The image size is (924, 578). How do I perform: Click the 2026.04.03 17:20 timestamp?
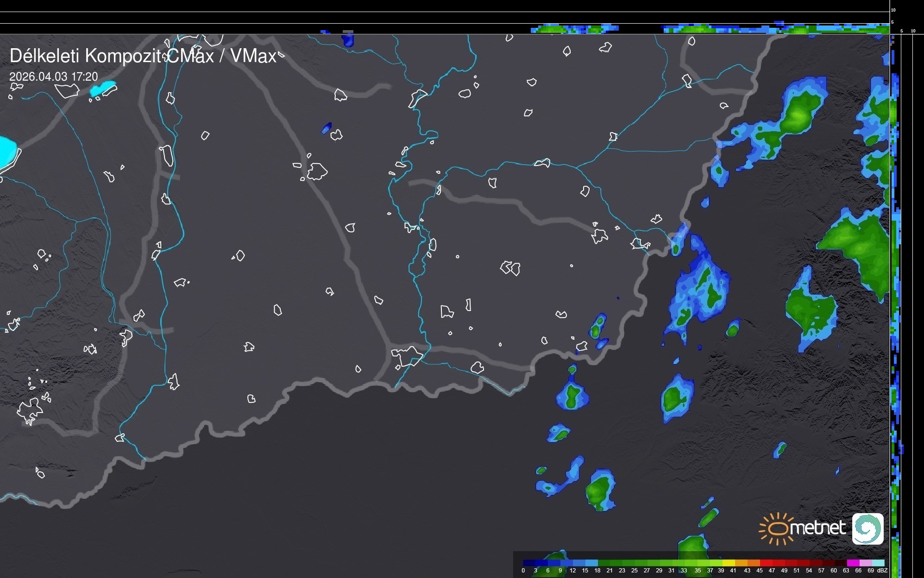[54, 76]
